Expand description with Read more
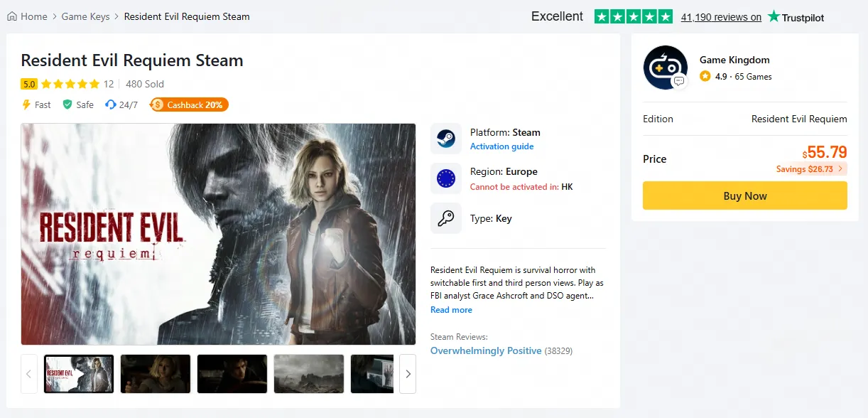The image size is (868, 418). click(x=451, y=310)
